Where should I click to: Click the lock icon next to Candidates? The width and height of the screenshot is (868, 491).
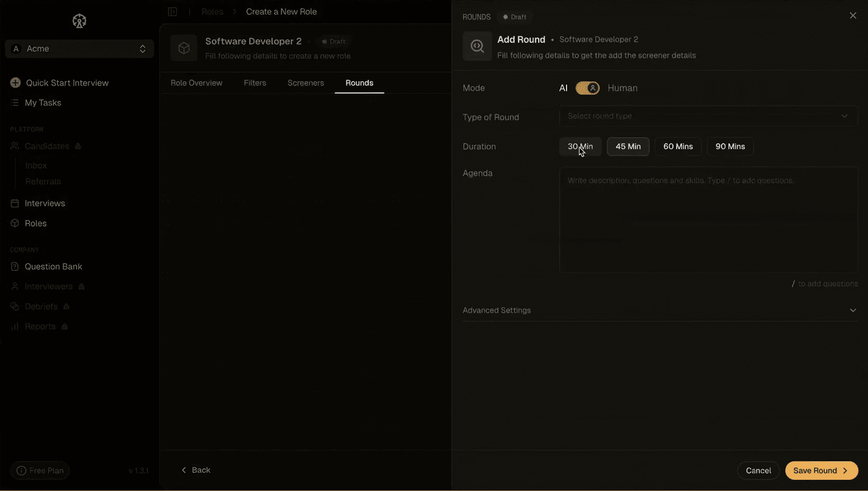click(x=78, y=146)
